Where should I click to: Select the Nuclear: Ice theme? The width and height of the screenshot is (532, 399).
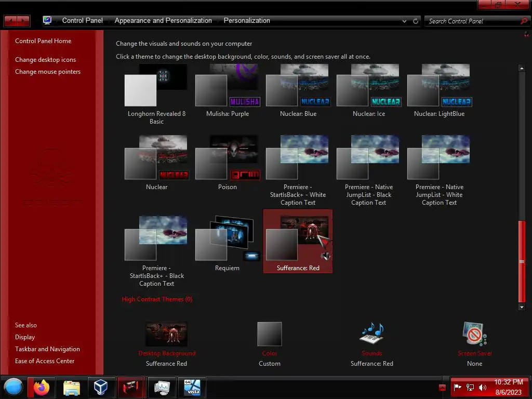pyautogui.click(x=368, y=91)
